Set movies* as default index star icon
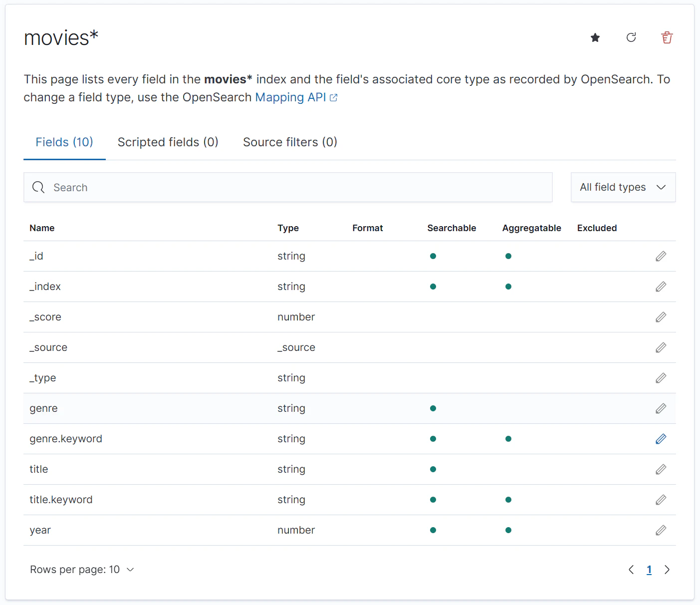Viewport: 700px width, 605px height. click(x=595, y=37)
